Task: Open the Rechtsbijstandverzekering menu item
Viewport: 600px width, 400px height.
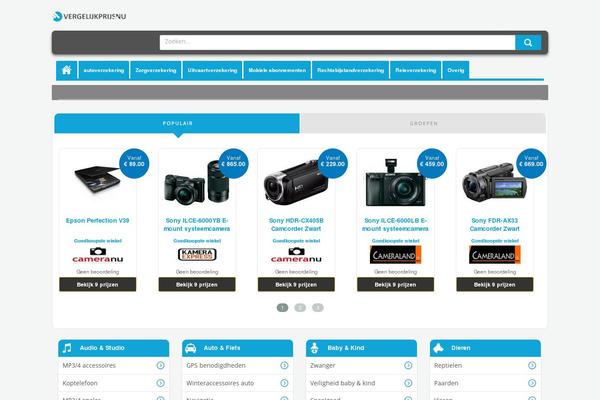Action: (x=351, y=70)
